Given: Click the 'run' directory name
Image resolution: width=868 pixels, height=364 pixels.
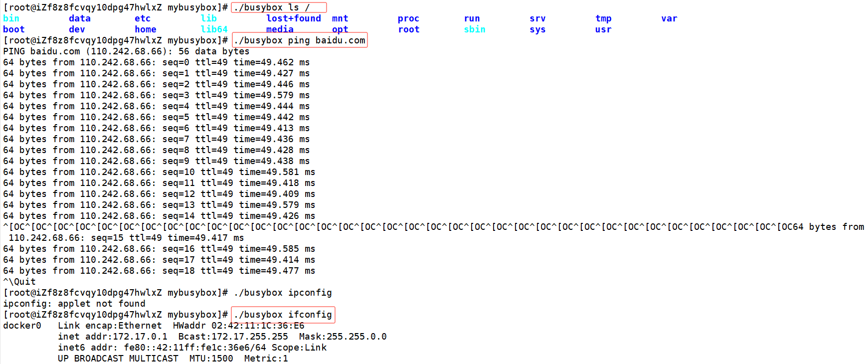Looking at the screenshot, I should pyautogui.click(x=472, y=18).
